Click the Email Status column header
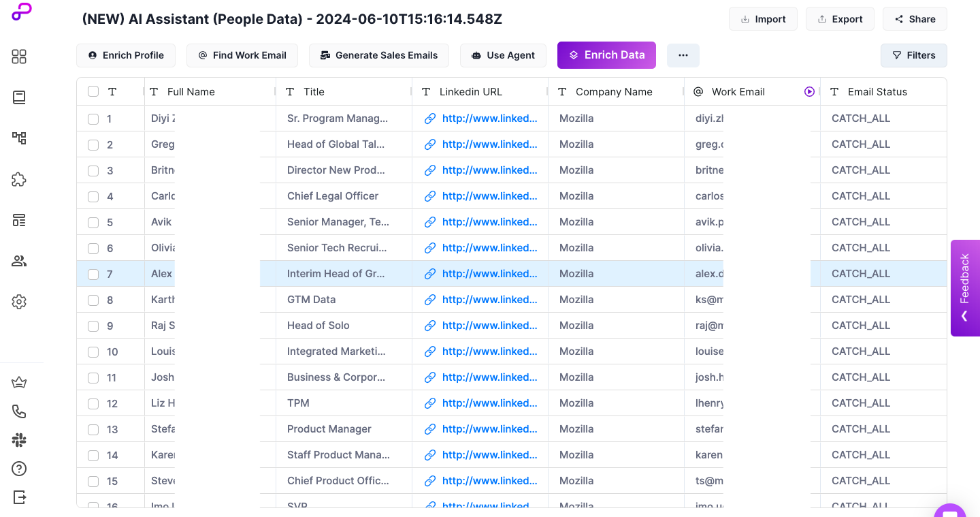Screen dimensions: 980x517 point(877,92)
